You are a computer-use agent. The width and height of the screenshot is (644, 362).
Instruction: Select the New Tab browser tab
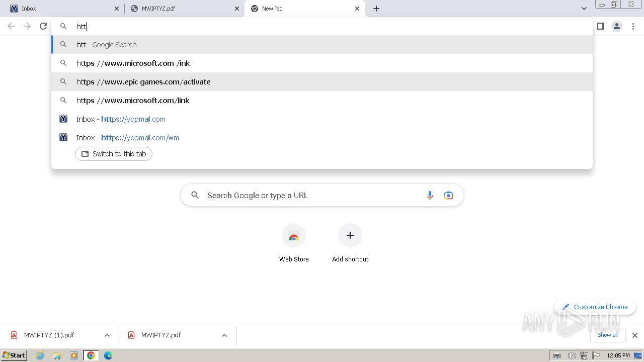[305, 9]
